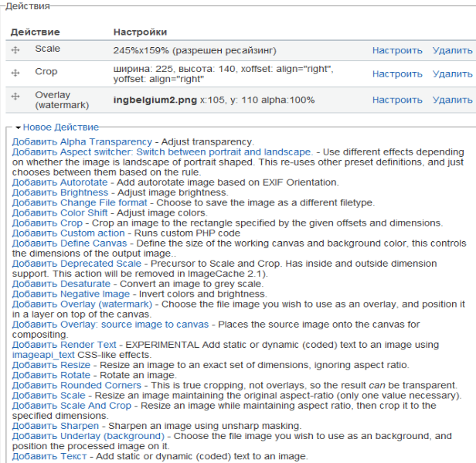Select Добавить Overlay (watermark) link
The height and width of the screenshot is (463, 476).
(x=82, y=305)
